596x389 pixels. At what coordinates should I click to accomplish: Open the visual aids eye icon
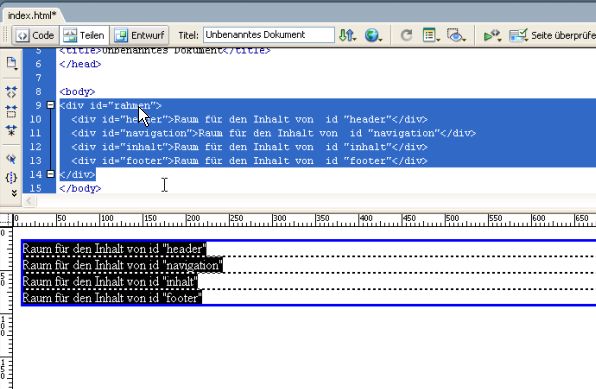coord(456,35)
